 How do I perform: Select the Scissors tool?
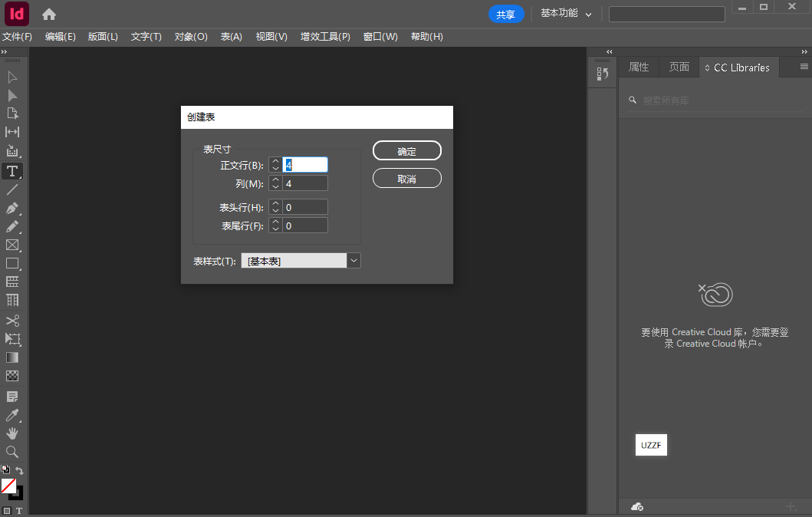tap(12, 321)
